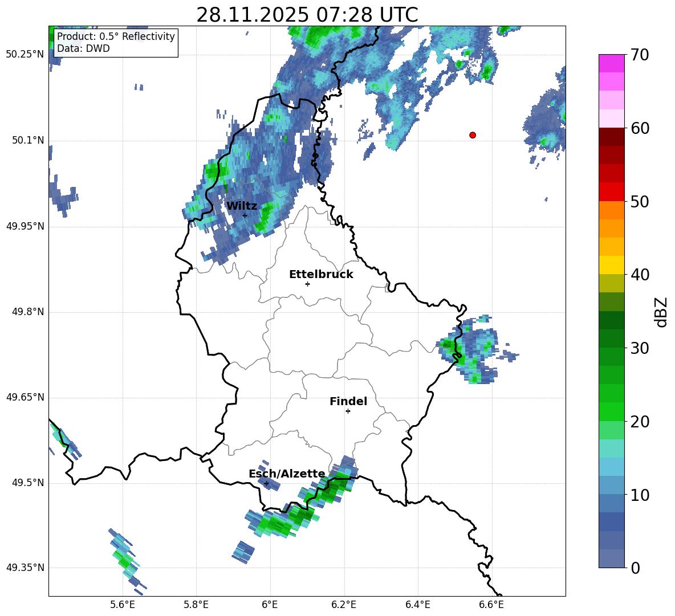
Task: Click the 6°E longitude label
Action: (270, 605)
